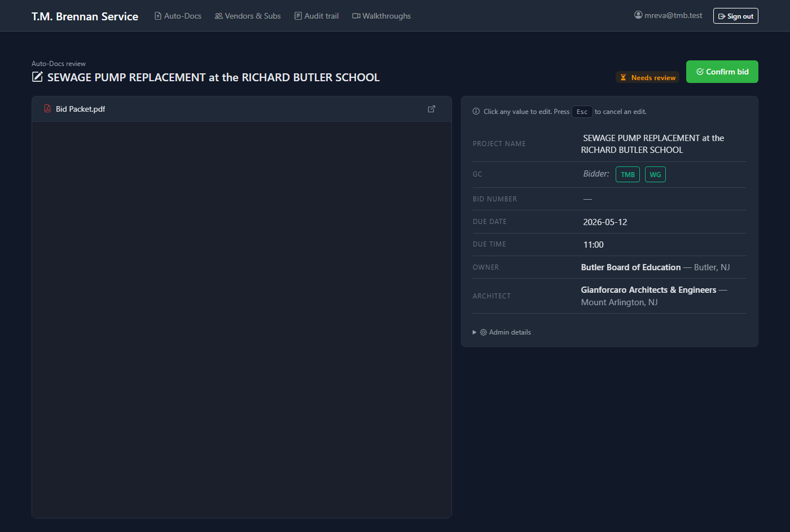Open the Auto-Docs nav item
The height and width of the screenshot is (532, 790).
(x=178, y=16)
